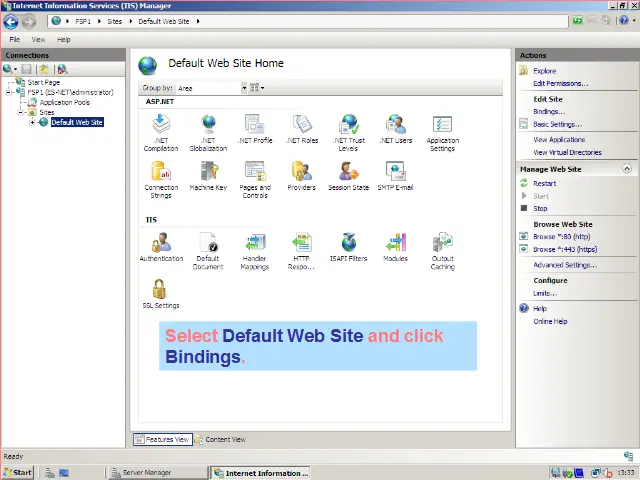Switch to Features View tab

(x=163, y=440)
